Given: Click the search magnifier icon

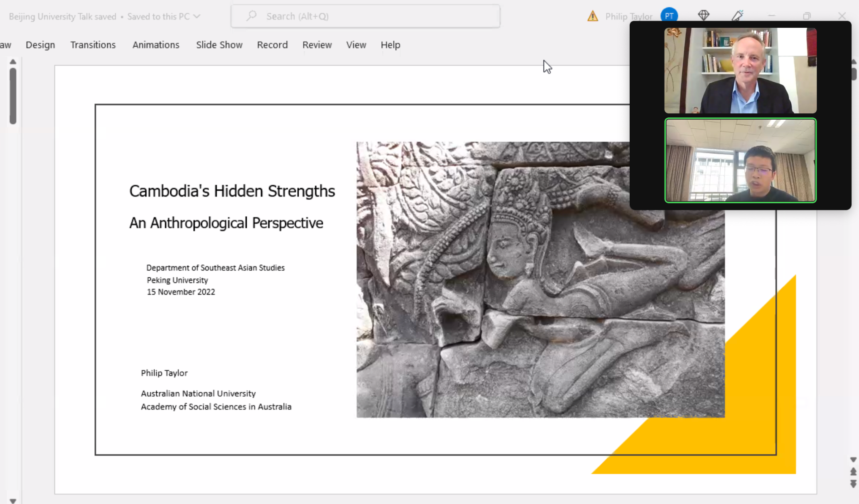Looking at the screenshot, I should (251, 16).
